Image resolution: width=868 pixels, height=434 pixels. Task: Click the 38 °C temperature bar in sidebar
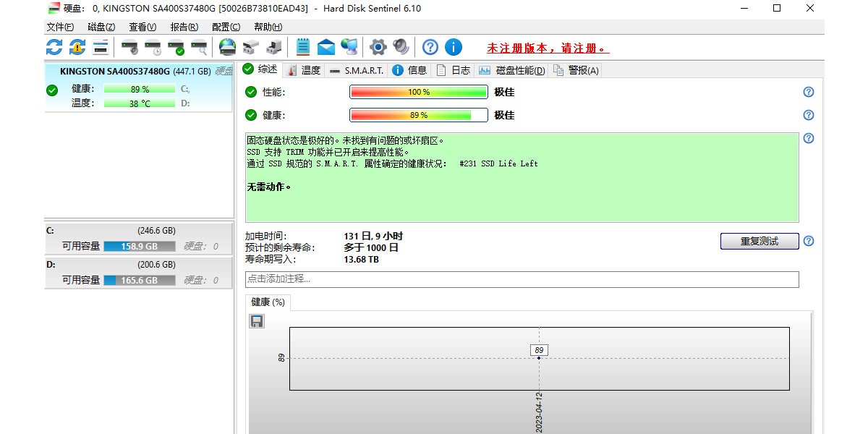(x=140, y=103)
